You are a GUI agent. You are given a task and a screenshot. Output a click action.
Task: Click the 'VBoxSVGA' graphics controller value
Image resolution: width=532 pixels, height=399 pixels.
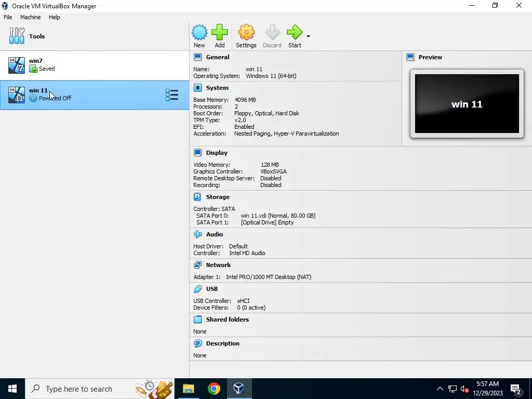[273, 171]
